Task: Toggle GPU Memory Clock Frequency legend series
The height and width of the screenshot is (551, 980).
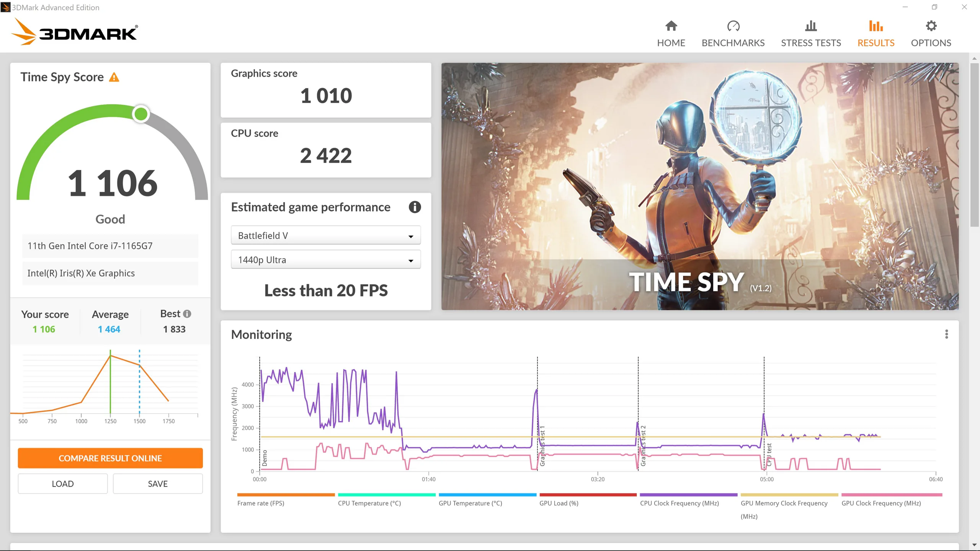Action: tap(784, 510)
